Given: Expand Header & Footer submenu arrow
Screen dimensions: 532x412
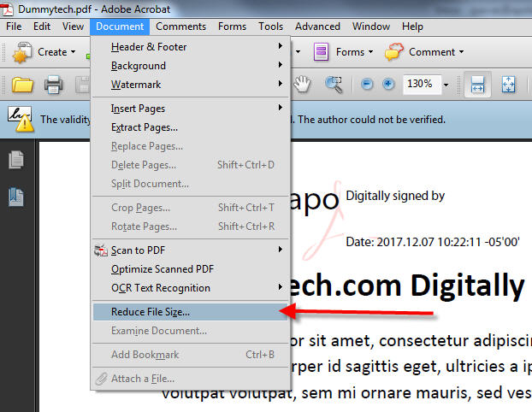Looking at the screenshot, I should tap(281, 46).
